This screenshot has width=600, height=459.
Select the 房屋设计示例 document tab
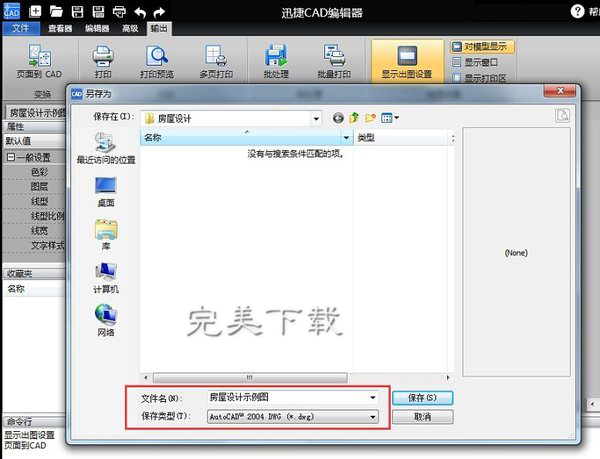(36, 113)
